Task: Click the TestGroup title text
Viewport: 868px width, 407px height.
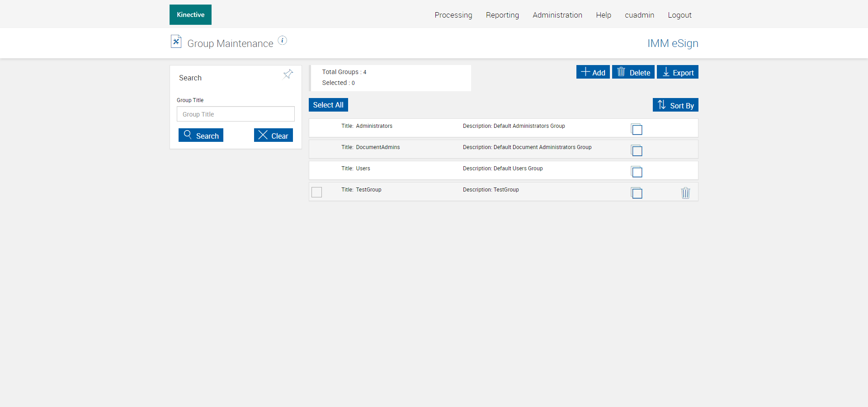Action: pyautogui.click(x=368, y=190)
